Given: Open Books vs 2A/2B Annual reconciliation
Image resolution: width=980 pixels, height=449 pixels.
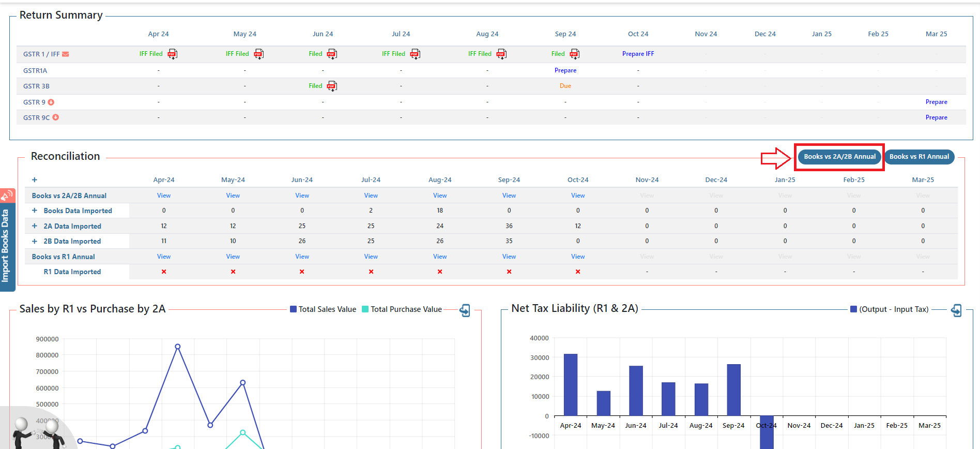Looking at the screenshot, I should coord(839,157).
